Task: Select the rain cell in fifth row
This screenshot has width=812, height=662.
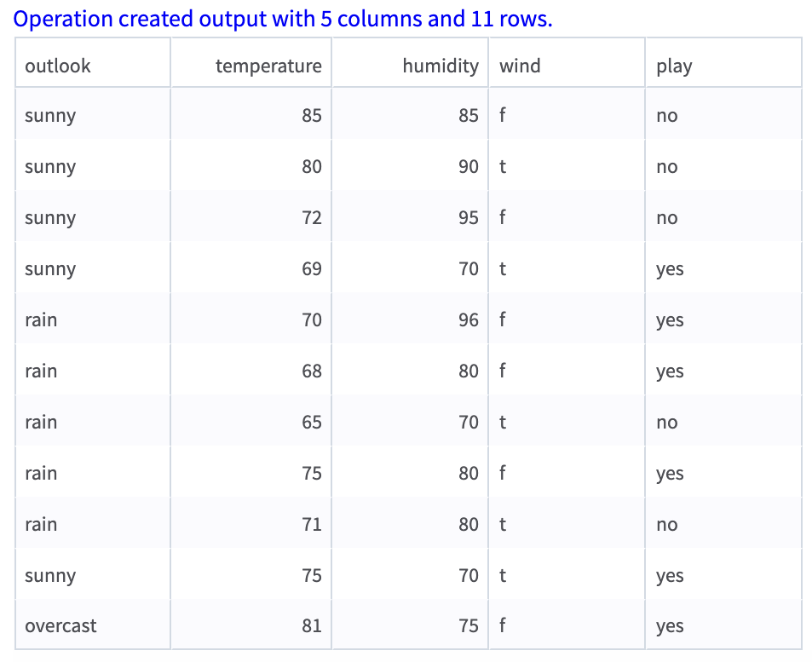Action: (x=41, y=319)
